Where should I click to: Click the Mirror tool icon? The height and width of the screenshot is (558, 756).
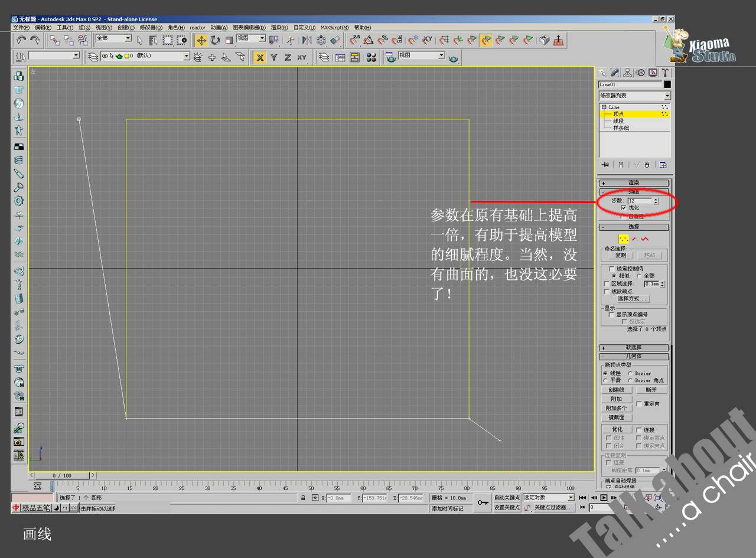click(307, 40)
